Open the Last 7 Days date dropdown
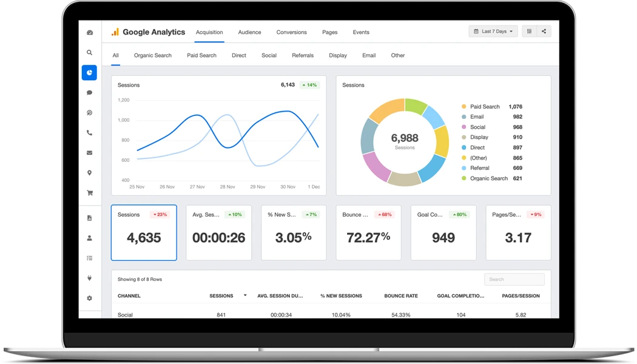The height and width of the screenshot is (364, 637). click(x=493, y=31)
